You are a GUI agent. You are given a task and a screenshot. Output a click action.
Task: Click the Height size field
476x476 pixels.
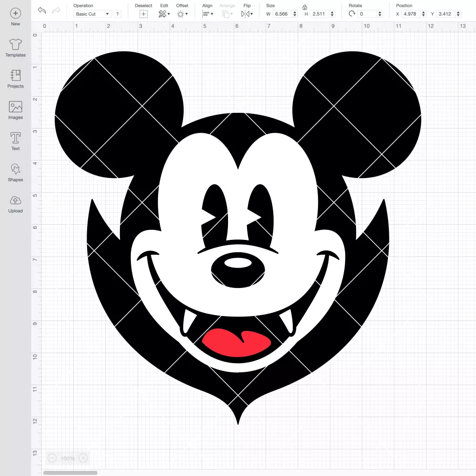point(320,14)
